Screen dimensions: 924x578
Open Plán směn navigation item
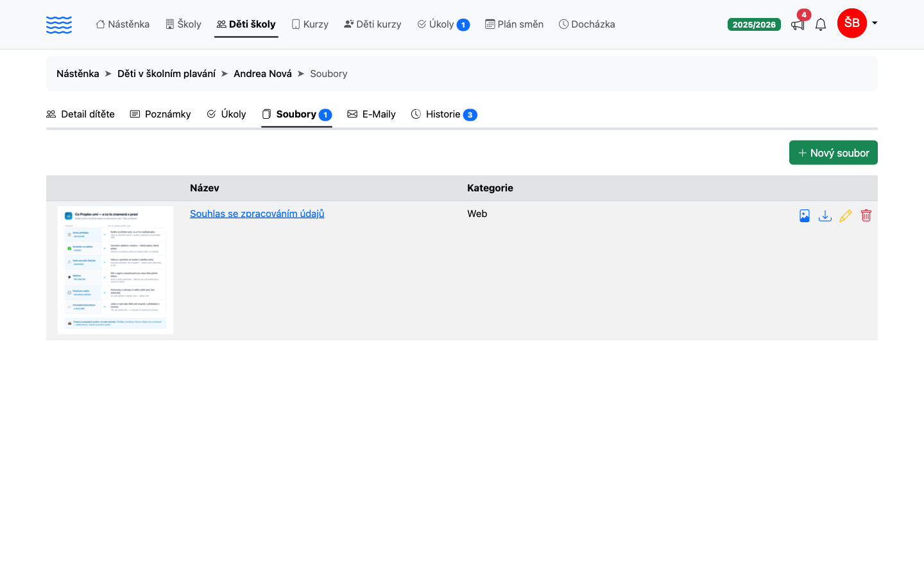(514, 24)
